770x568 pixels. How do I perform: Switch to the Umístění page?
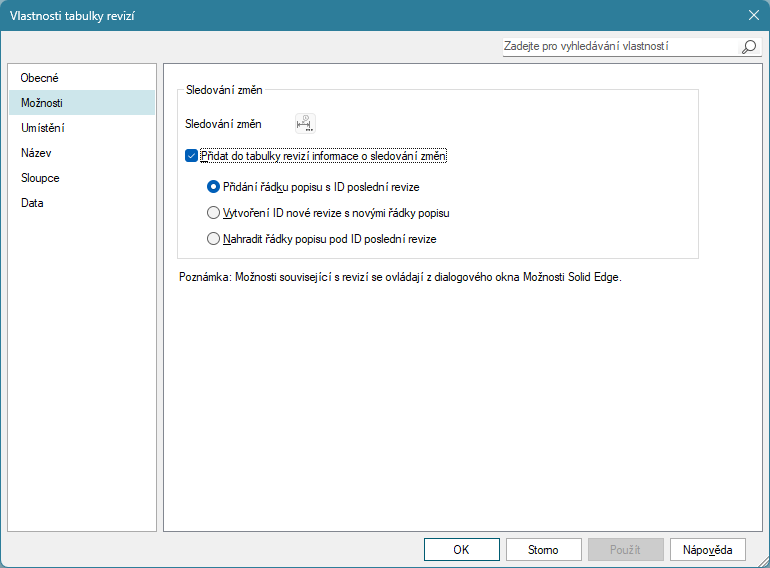(43, 128)
